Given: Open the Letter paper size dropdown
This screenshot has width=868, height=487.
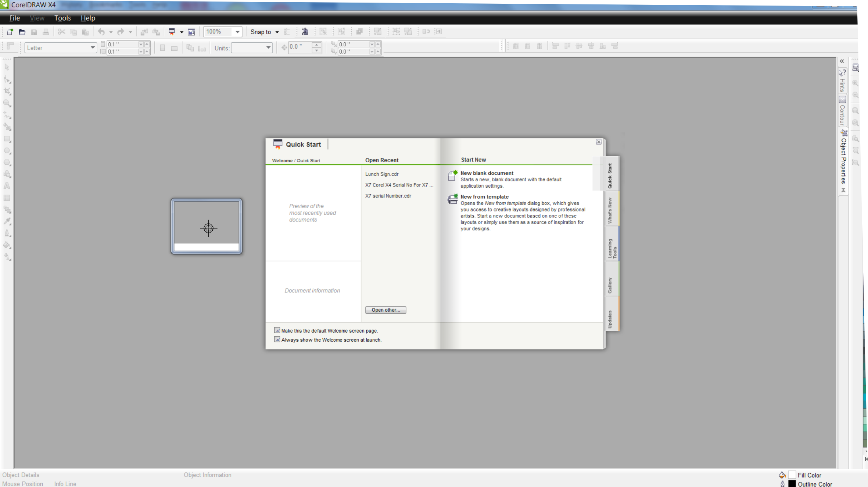Looking at the screenshot, I should tap(93, 48).
